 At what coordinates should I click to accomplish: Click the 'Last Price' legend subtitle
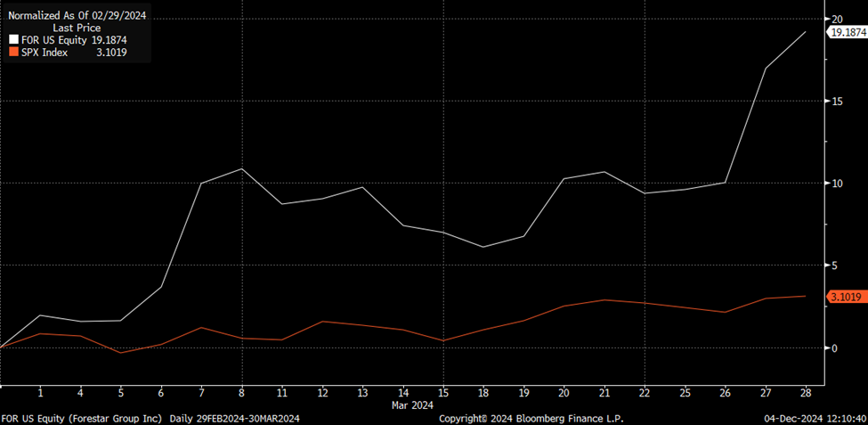point(77,28)
